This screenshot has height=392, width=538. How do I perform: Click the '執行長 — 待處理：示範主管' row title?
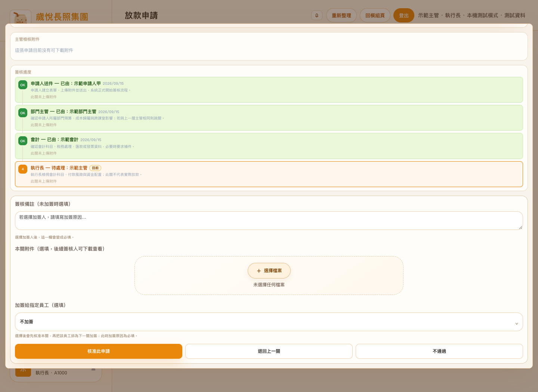tap(59, 168)
